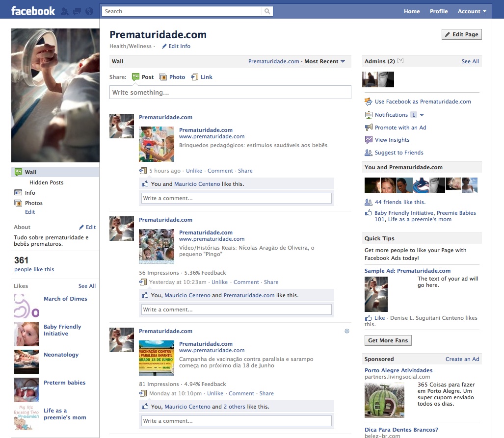Unlike the 5 hours ago post

click(x=194, y=171)
